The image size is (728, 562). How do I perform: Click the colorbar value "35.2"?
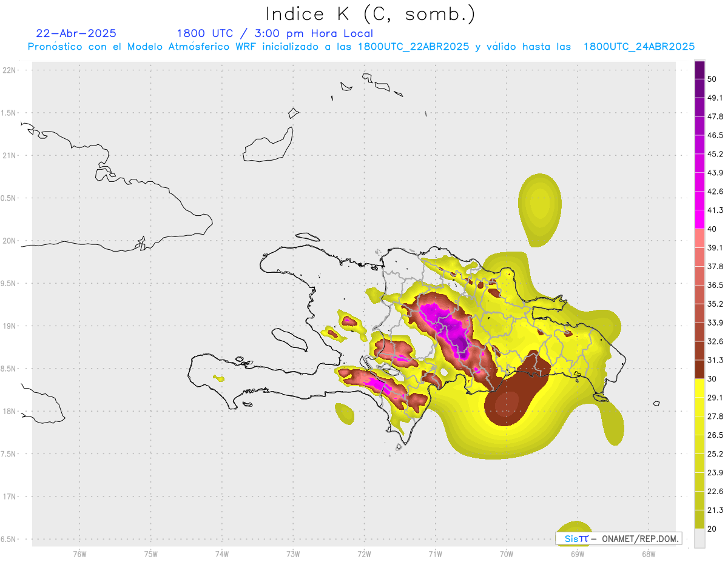click(x=715, y=304)
